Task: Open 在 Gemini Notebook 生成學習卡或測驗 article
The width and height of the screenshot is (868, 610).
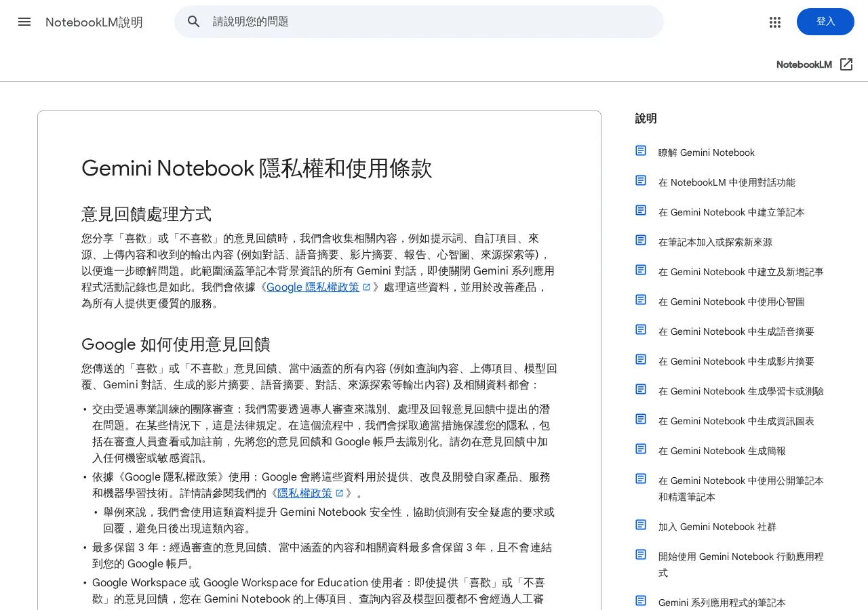Action: [741, 391]
